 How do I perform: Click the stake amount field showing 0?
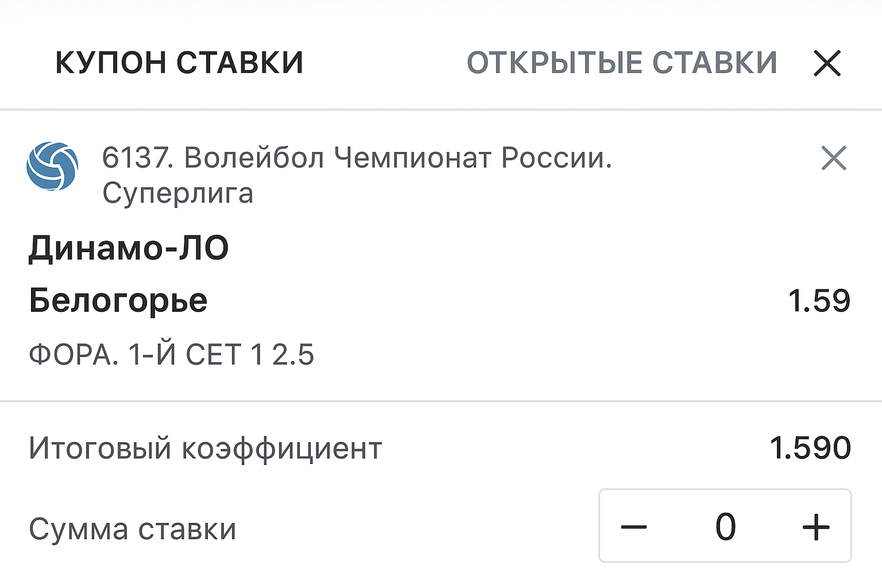coord(725,526)
